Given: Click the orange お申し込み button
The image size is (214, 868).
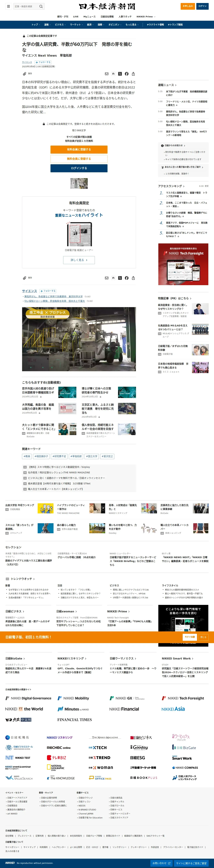Looking at the screenshot, I should tap(188, 6).
